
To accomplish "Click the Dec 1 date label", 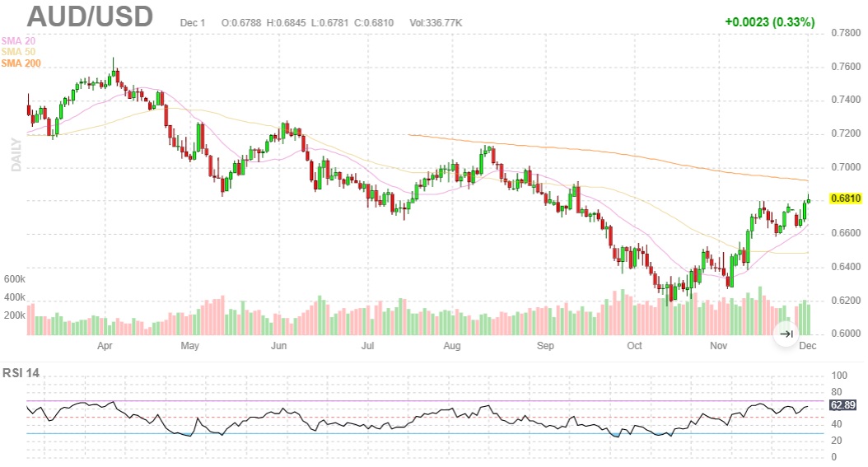I will coord(193,23).
